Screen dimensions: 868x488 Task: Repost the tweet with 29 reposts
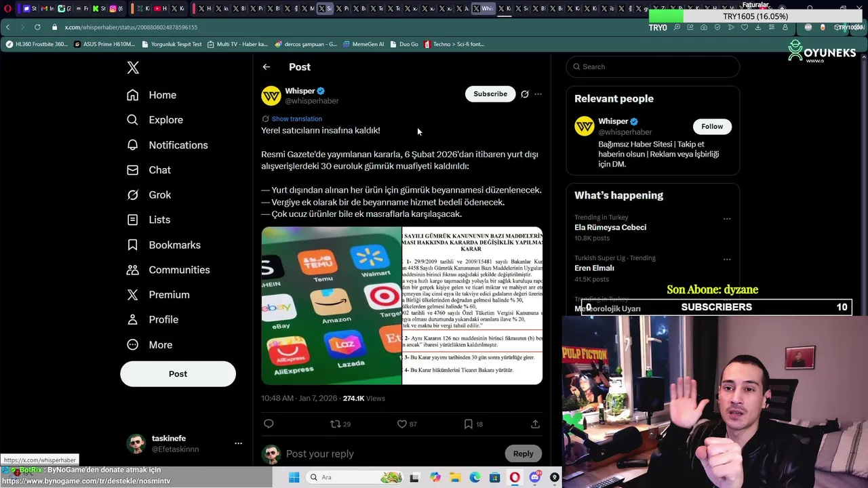[x=340, y=424]
